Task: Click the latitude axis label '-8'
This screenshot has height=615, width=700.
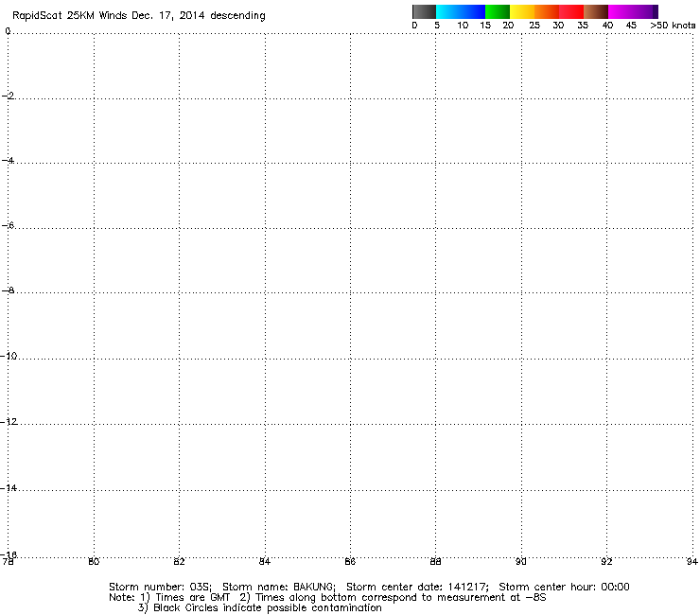Action: point(8,290)
